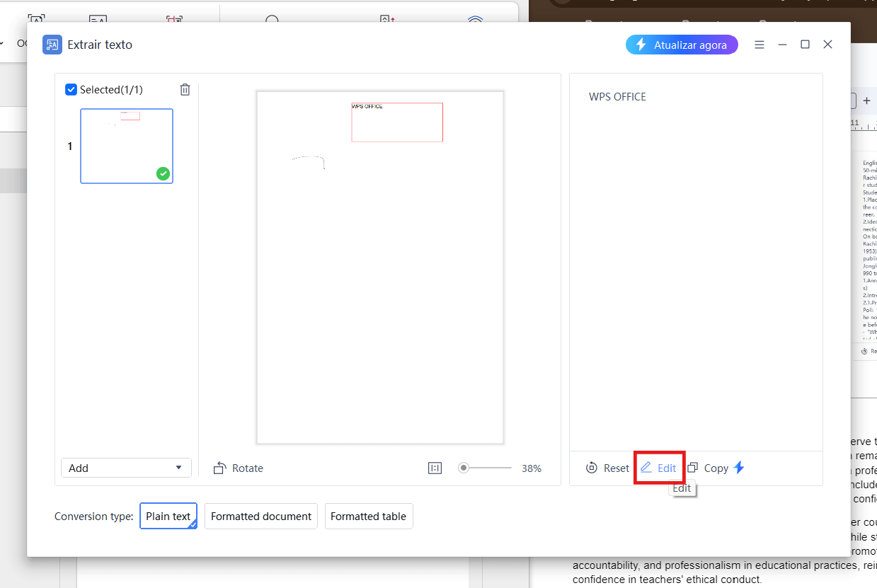The image size is (877, 588).
Task: Open the Add dropdown
Action: [x=126, y=468]
